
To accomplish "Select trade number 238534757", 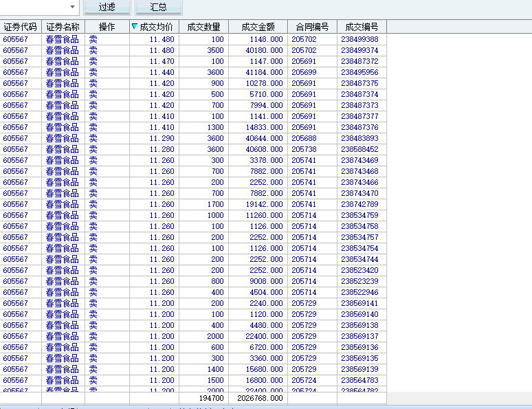I will pyautogui.click(x=359, y=237).
